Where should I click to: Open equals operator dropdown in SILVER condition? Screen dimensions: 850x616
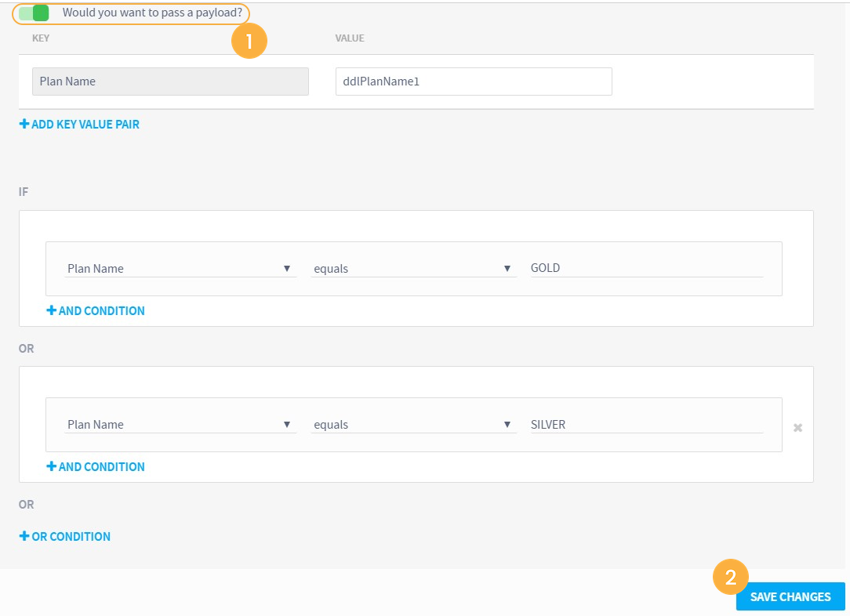[413, 424]
